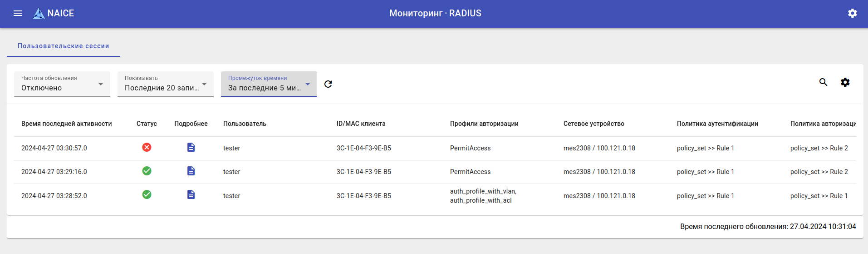
Task: Click the Статус column header
Action: (147, 124)
